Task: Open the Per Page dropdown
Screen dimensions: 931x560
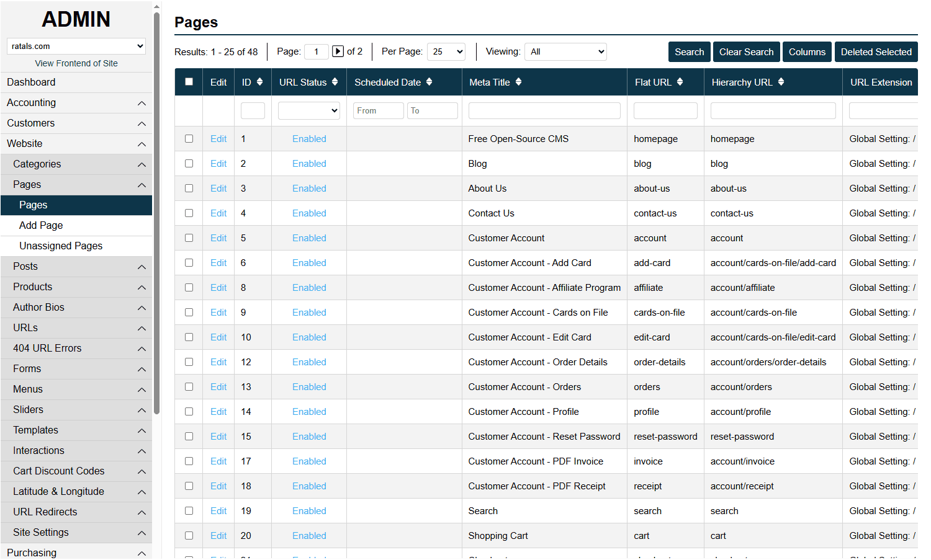Action: 446,51
